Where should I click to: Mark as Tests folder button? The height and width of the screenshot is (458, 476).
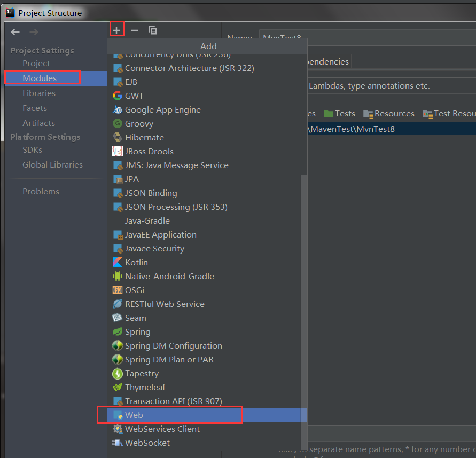tap(339, 114)
